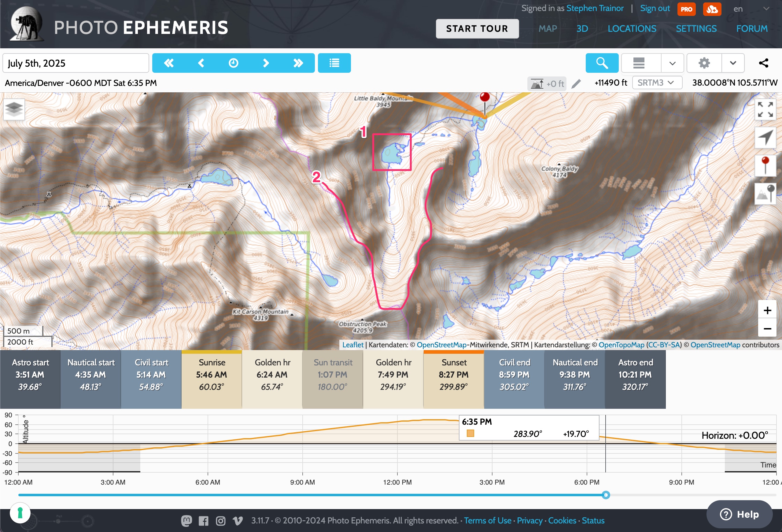Switch to the 3D view
The height and width of the screenshot is (532, 782).
click(x=582, y=29)
